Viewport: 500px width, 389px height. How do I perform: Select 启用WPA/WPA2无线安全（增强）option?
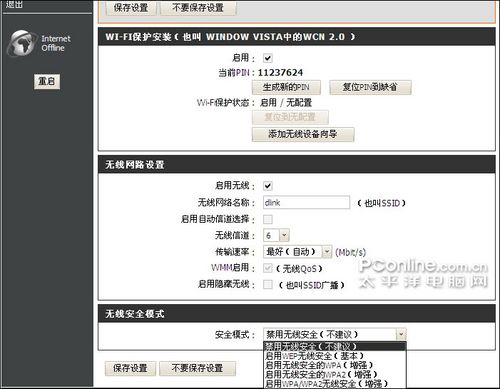click(x=335, y=384)
